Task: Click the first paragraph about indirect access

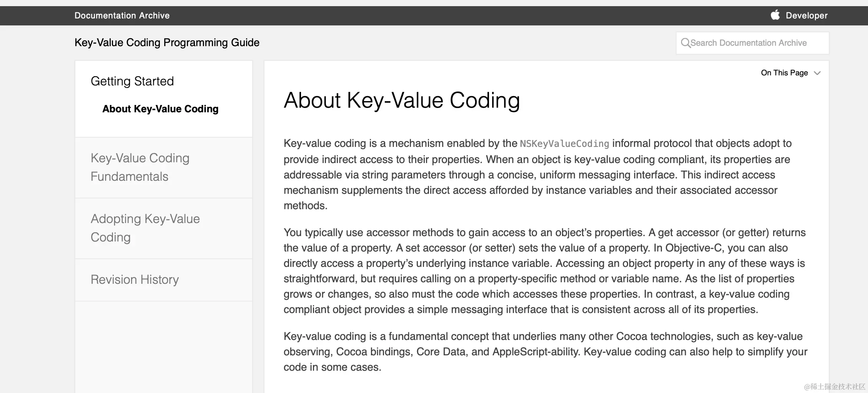Action: click(537, 175)
